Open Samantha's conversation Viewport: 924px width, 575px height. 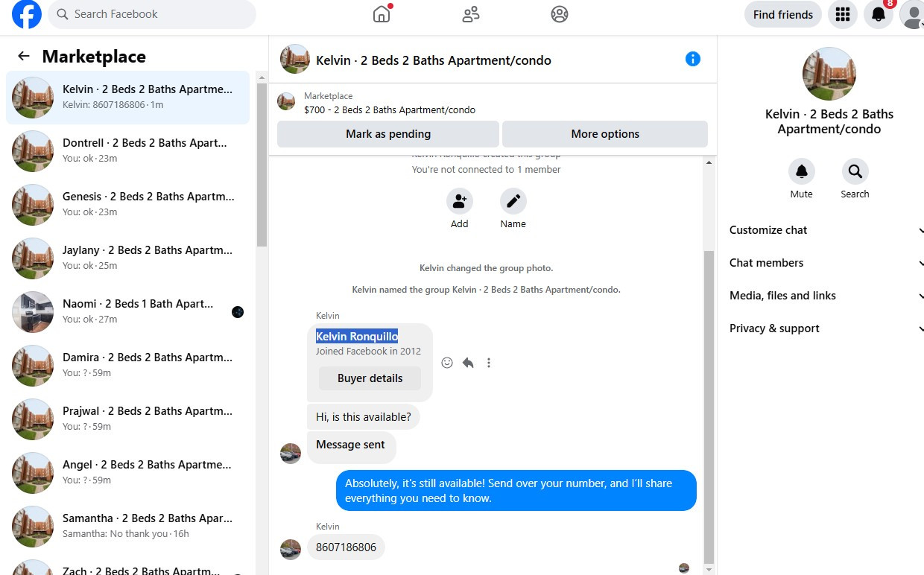click(x=127, y=527)
